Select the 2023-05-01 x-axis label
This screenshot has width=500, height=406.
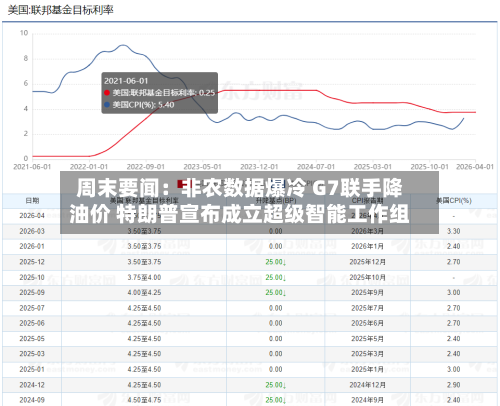coord(202,167)
